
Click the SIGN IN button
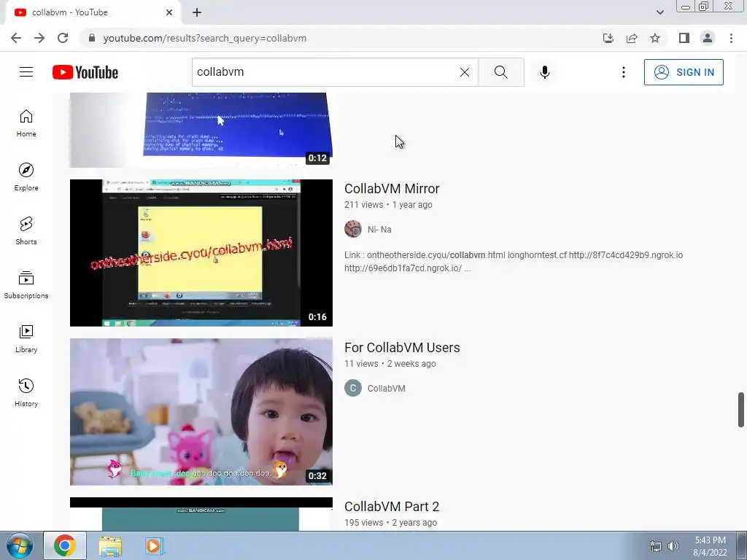coord(684,72)
